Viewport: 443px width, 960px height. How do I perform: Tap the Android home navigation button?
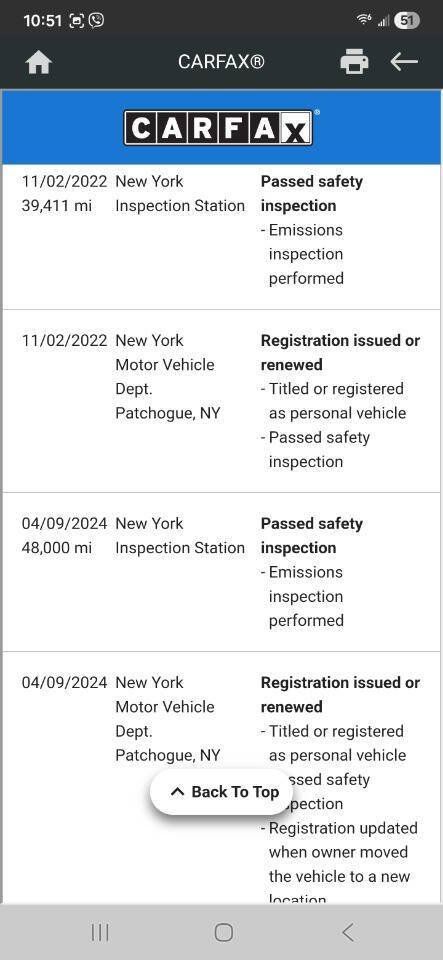coord(223,932)
